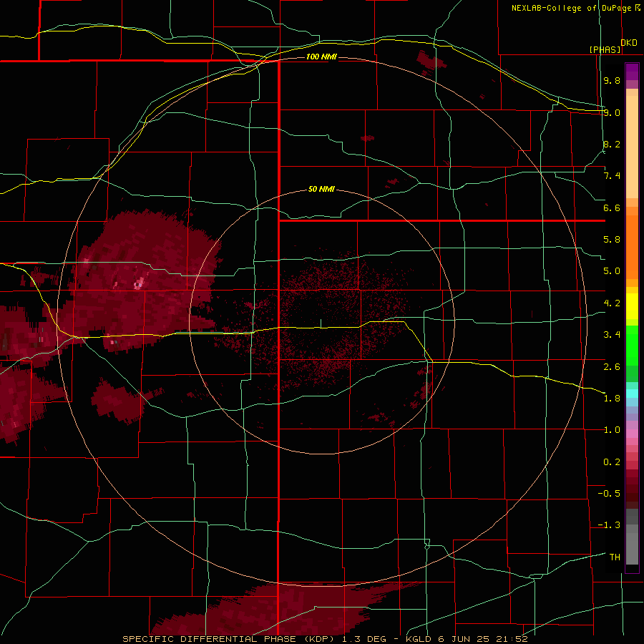Select the 7.4 scale value
The height and width of the screenshot is (644, 644).
pos(612,176)
